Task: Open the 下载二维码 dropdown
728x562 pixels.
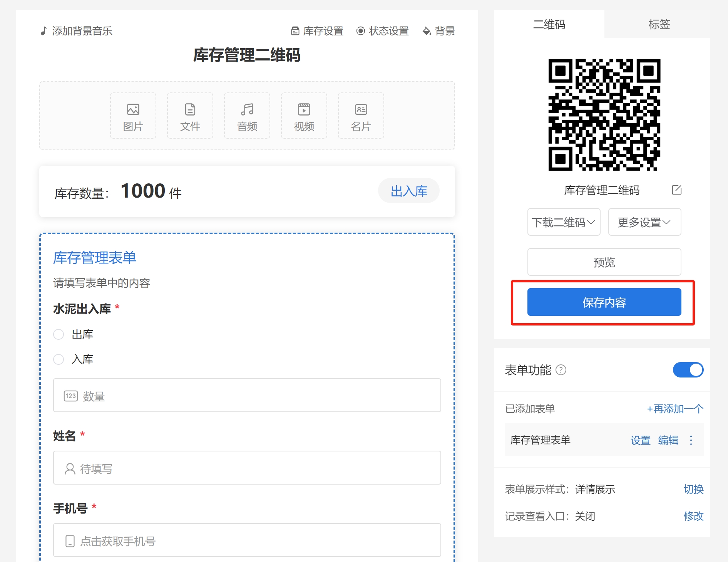Action: (x=564, y=222)
